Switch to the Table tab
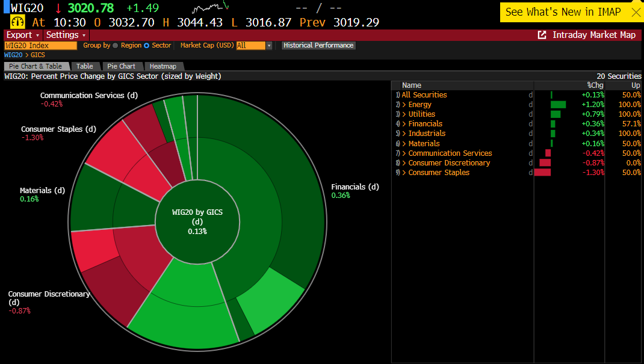644x364 pixels. coord(85,66)
